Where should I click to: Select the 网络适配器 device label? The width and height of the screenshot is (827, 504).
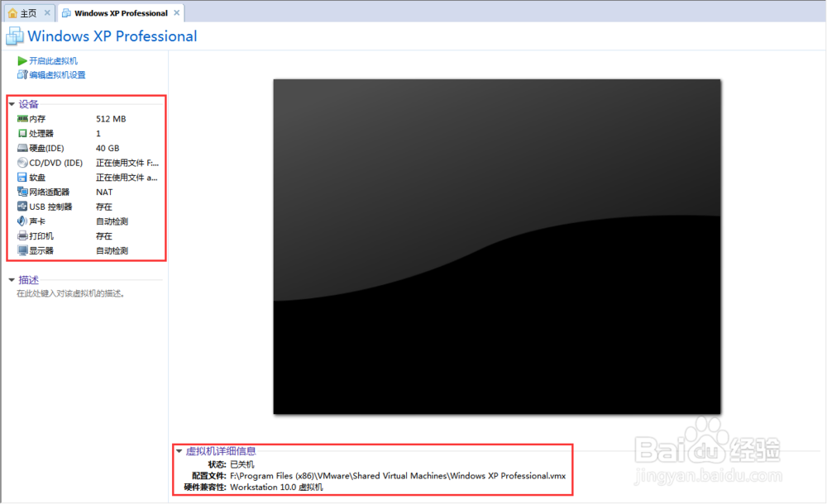tap(49, 193)
